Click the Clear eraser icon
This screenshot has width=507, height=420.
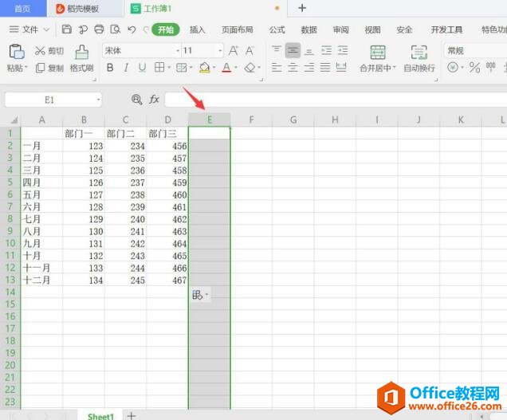pyautogui.click(x=250, y=67)
